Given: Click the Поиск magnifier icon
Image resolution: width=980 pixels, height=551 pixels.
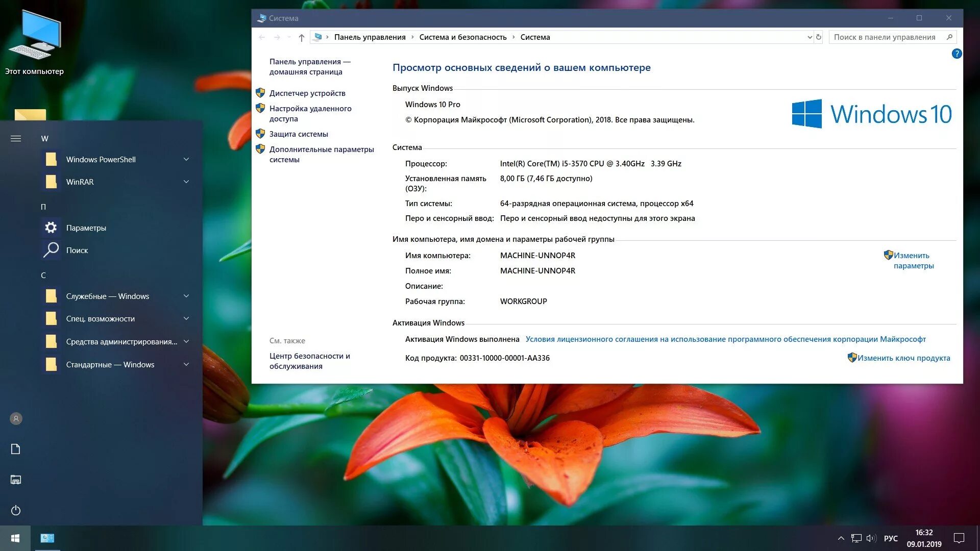Looking at the screenshot, I should (x=51, y=250).
